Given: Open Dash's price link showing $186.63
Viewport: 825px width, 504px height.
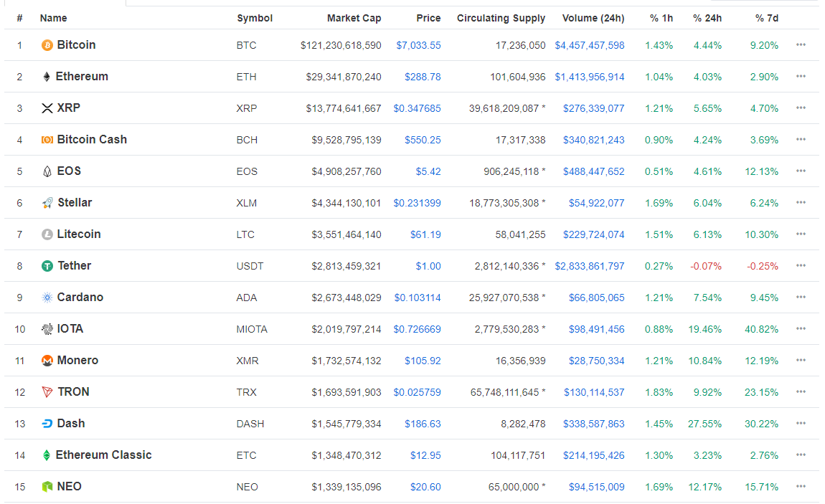Looking at the screenshot, I should tap(423, 423).
